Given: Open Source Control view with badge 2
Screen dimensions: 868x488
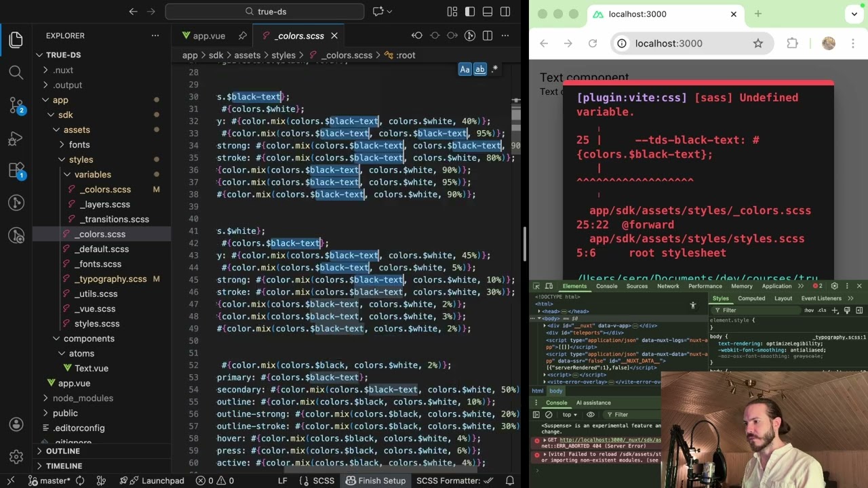Looking at the screenshot, I should [x=16, y=104].
